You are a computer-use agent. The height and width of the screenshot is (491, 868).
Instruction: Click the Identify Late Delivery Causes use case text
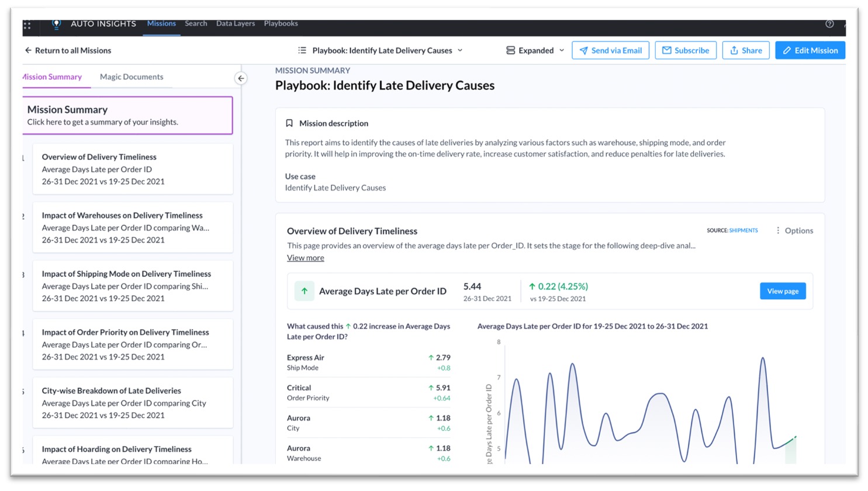336,188
